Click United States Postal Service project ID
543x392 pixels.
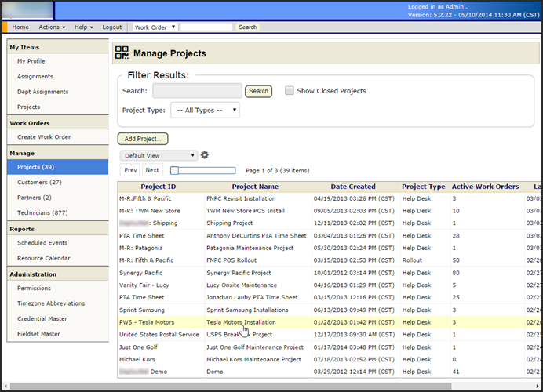pos(159,335)
